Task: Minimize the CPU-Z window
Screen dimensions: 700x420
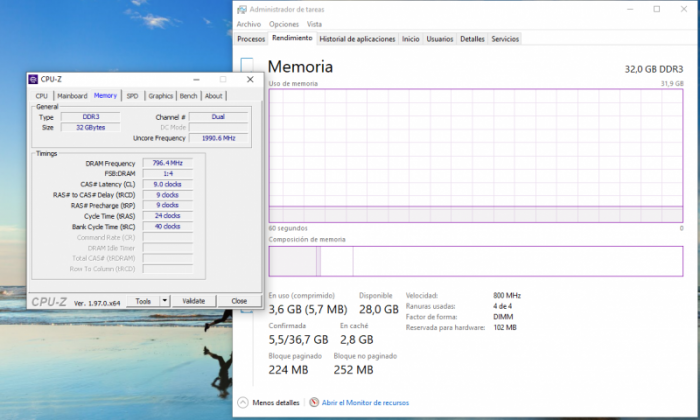Action: [196, 79]
